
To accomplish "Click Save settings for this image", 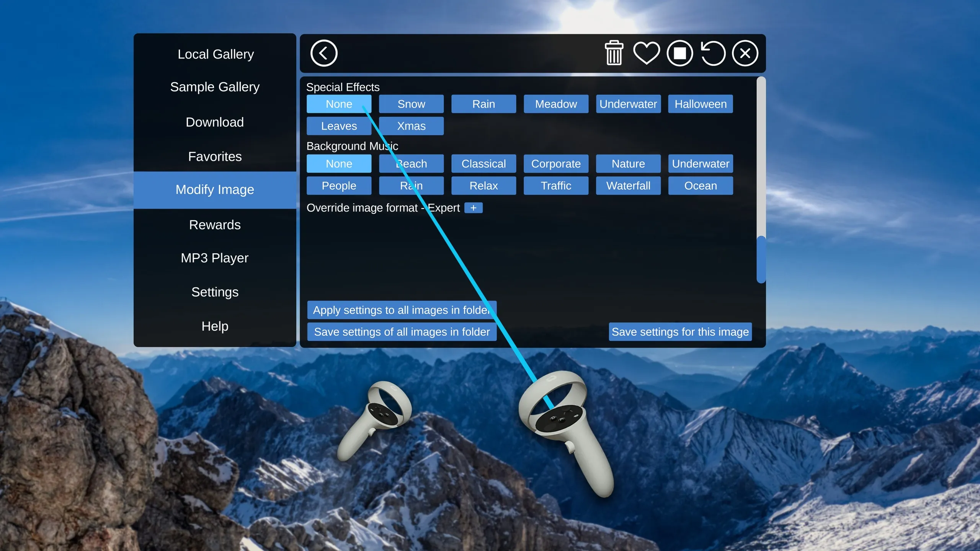I will (x=680, y=332).
